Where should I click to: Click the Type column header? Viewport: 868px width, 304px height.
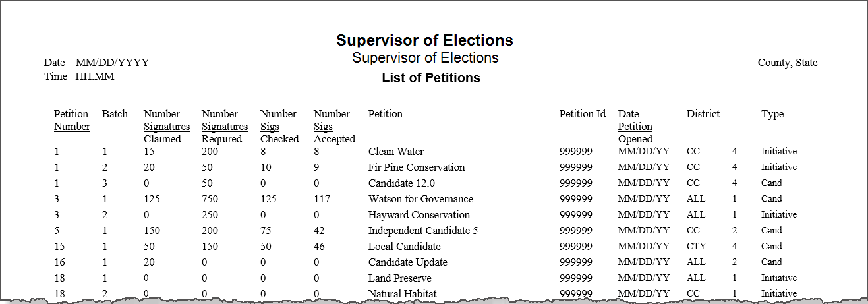[772, 114]
